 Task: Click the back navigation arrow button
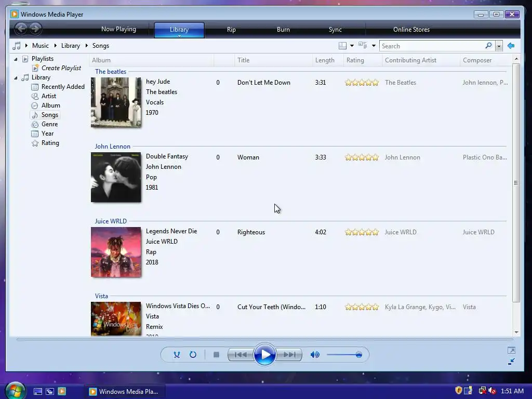21,29
